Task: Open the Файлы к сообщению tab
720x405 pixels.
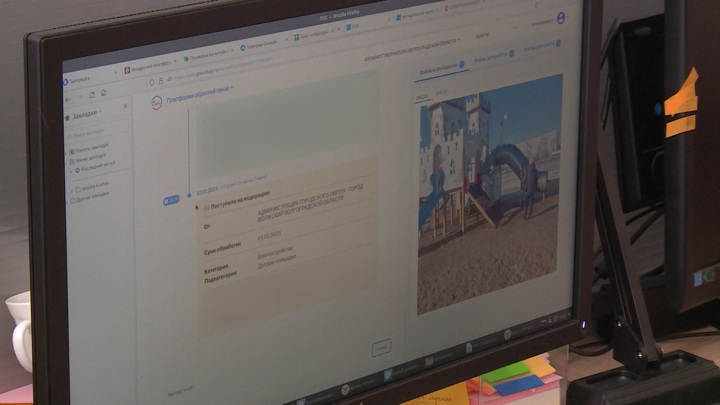Action: tap(441, 69)
